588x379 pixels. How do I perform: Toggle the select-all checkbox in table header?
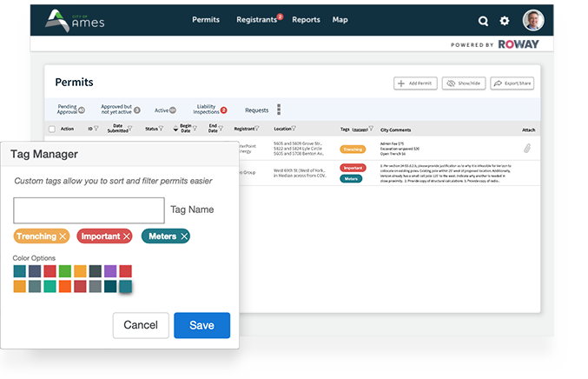[51, 129]
